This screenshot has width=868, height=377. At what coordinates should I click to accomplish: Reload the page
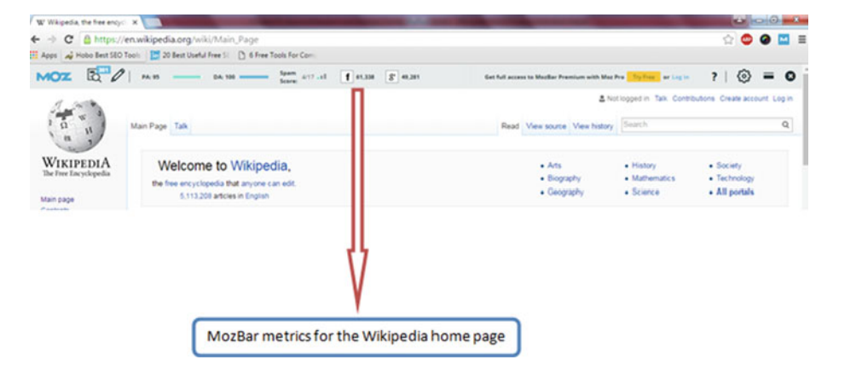tap(69, 40)
